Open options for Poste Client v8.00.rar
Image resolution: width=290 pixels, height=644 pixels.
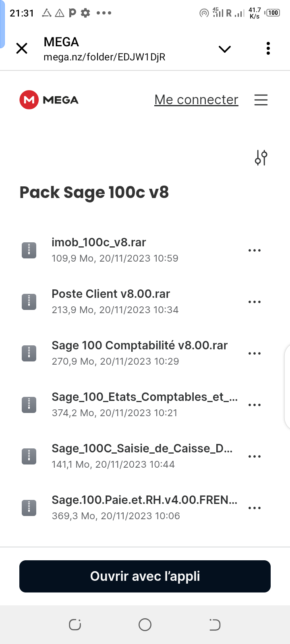(x=255, y=302)
